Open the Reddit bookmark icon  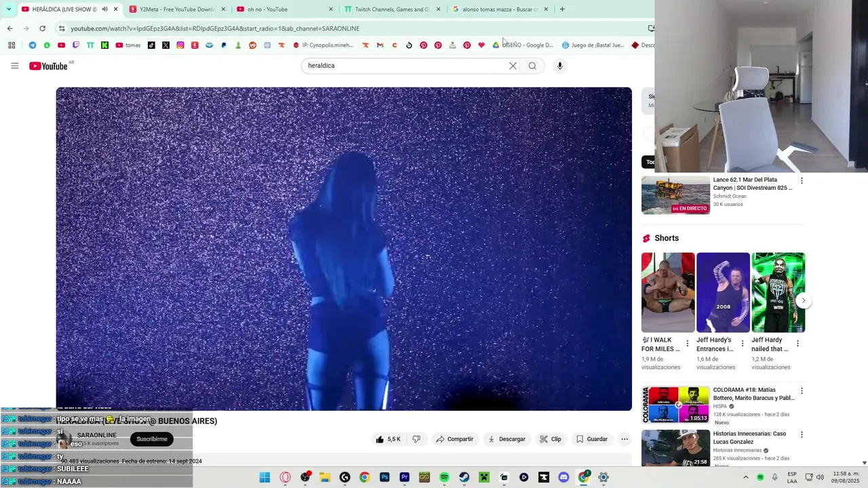click(253, 45)
